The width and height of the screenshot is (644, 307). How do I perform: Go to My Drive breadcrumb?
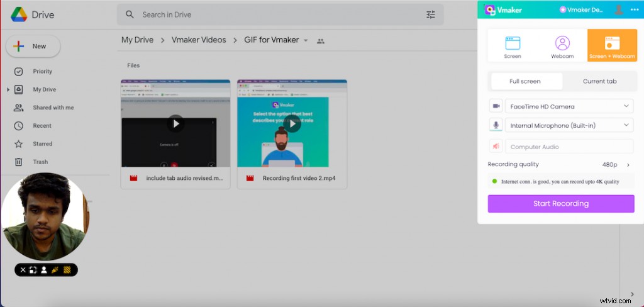pyautogui.click(x=137, y=40)
